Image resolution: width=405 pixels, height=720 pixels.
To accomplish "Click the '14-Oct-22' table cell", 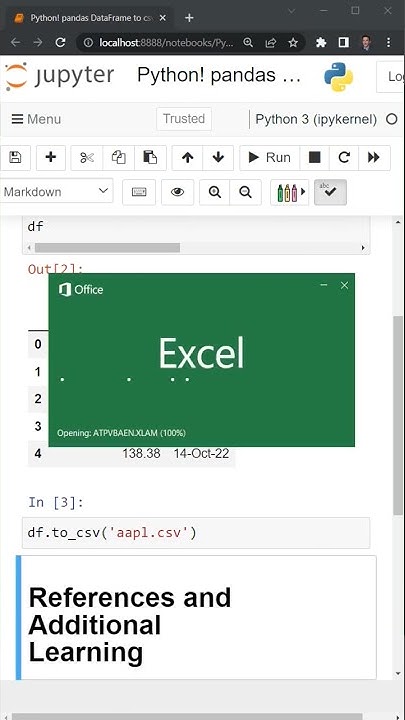I will tap(201, 454).
